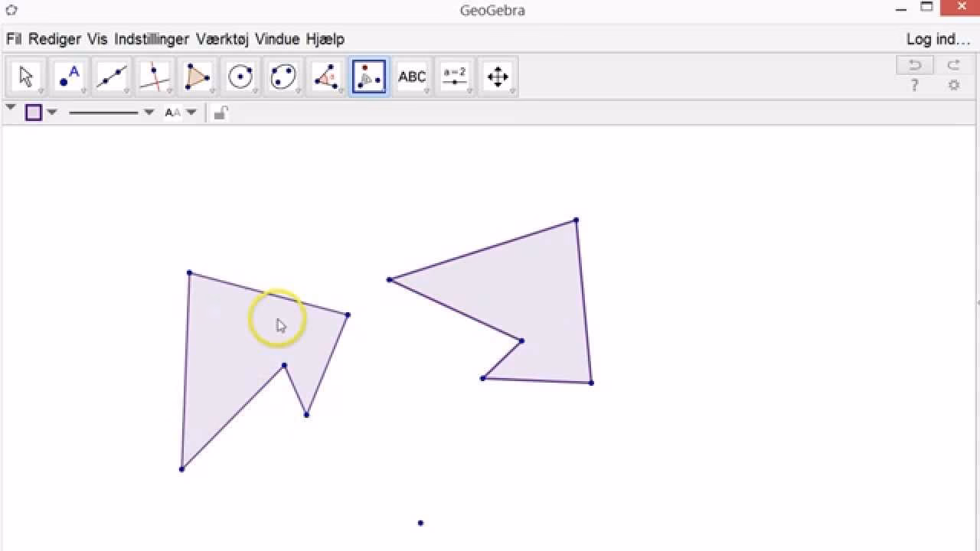Open Point tool's small toolbox arrow

coord(84,91)
